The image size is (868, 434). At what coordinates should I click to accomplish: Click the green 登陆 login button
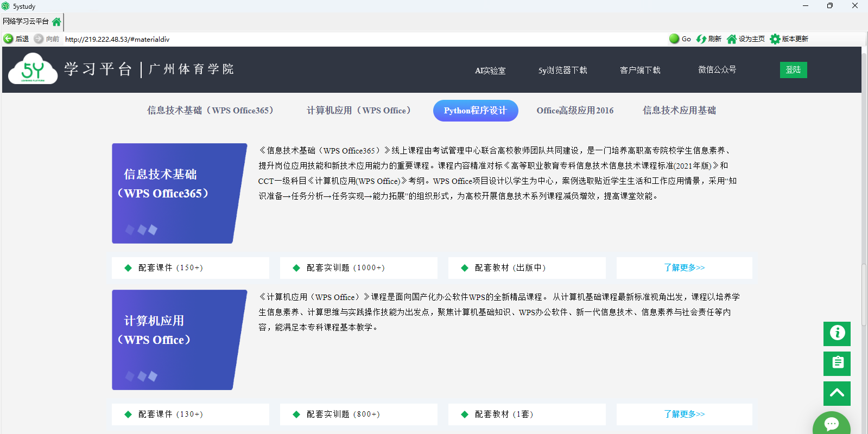793,70
